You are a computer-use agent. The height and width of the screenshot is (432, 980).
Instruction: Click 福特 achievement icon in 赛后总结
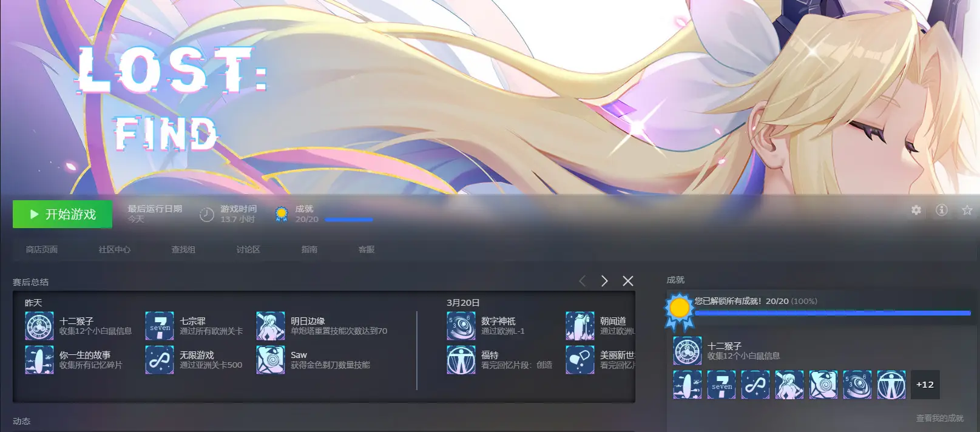tap(461, 360)
